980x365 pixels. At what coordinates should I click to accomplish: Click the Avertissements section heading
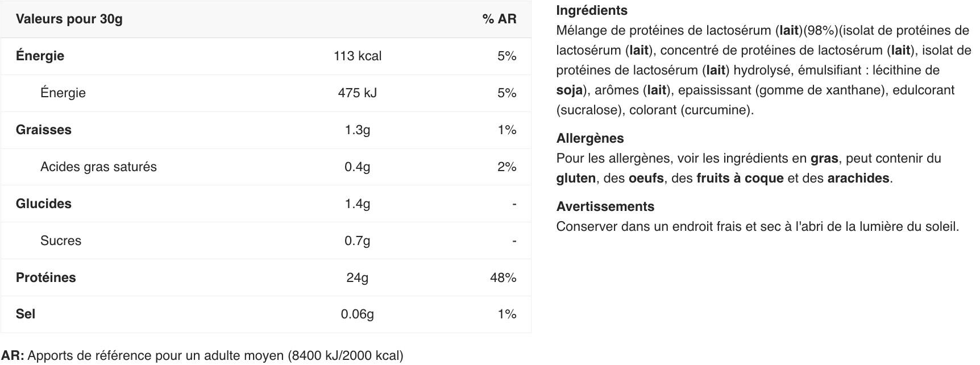(605, 206)
